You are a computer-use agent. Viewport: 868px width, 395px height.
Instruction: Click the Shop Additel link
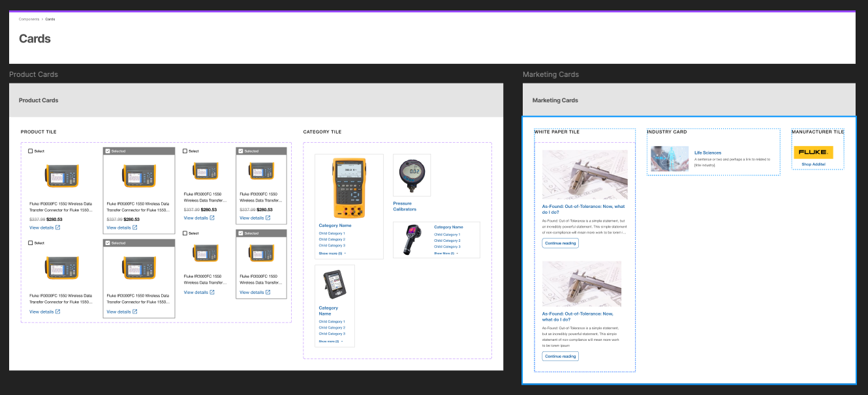tap(814, 164)
